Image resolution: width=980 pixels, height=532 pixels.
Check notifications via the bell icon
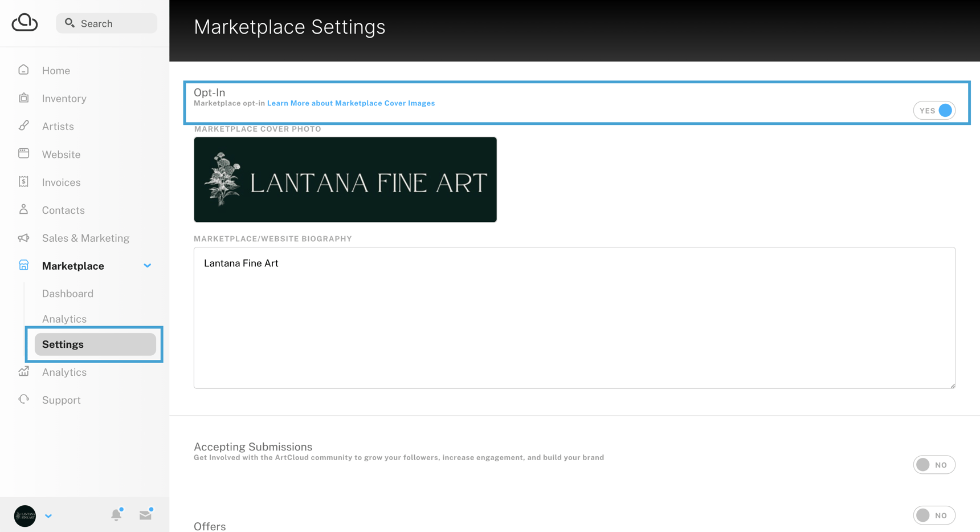(116, 514)
